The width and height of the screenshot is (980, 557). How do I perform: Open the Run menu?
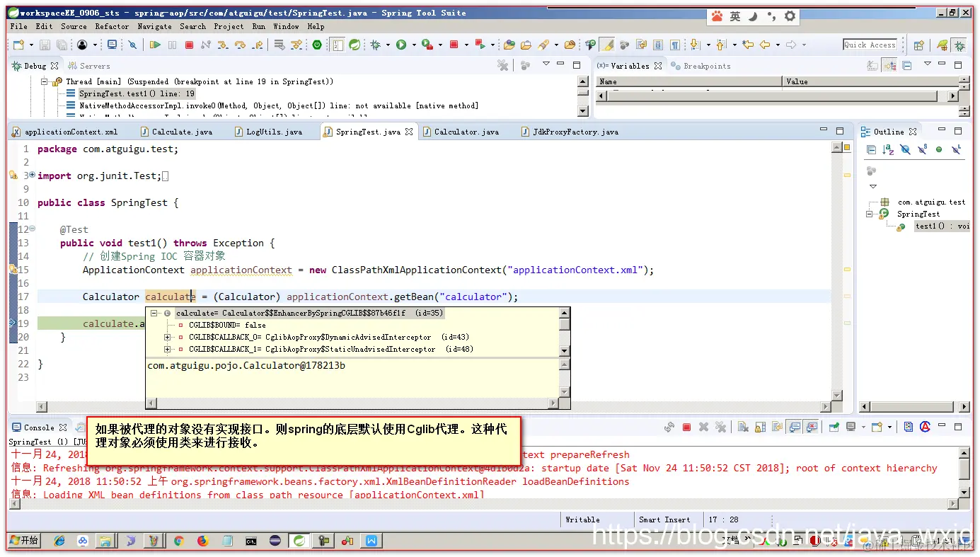(259, 26)
